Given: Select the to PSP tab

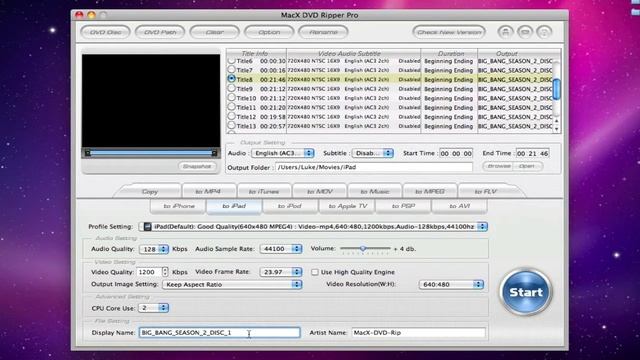Looking at the screenshot, I should 403,206.
